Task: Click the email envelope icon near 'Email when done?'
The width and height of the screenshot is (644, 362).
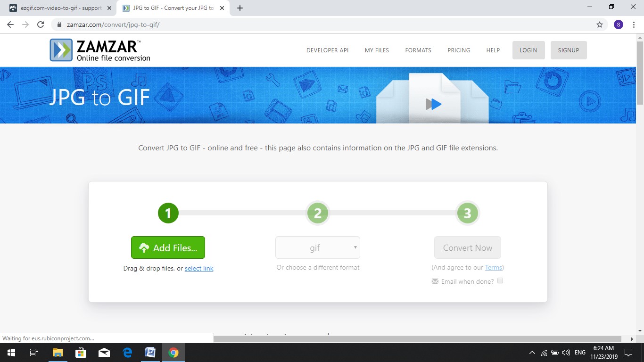Action: tap(435, 281)
